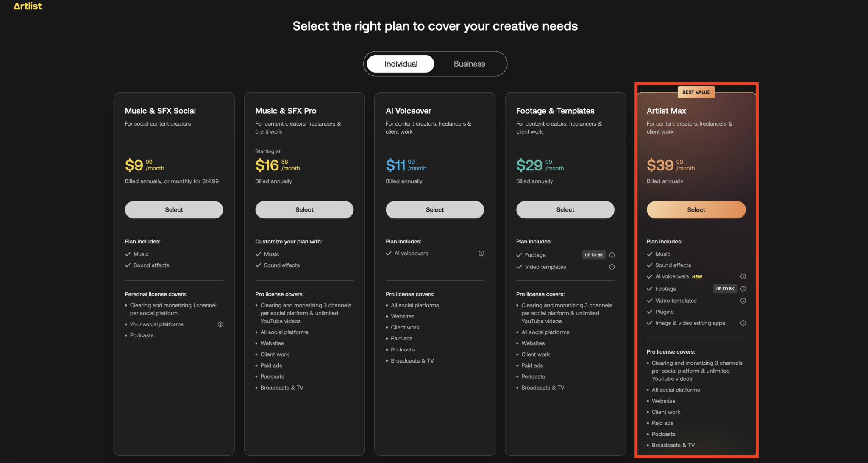Click AI voiceovers info icon in Artlist Max
The height and width of the screenshot is (463, 868).
point(743,276)
